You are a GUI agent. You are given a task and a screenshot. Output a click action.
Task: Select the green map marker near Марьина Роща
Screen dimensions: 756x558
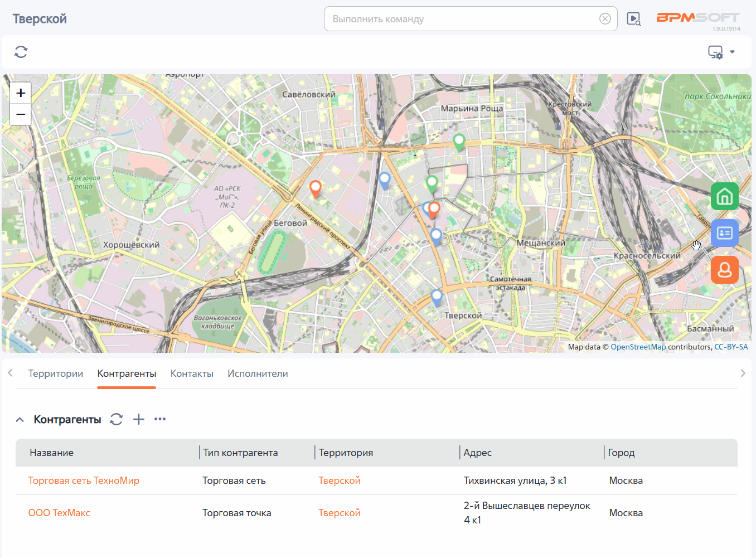coord(459,142)
